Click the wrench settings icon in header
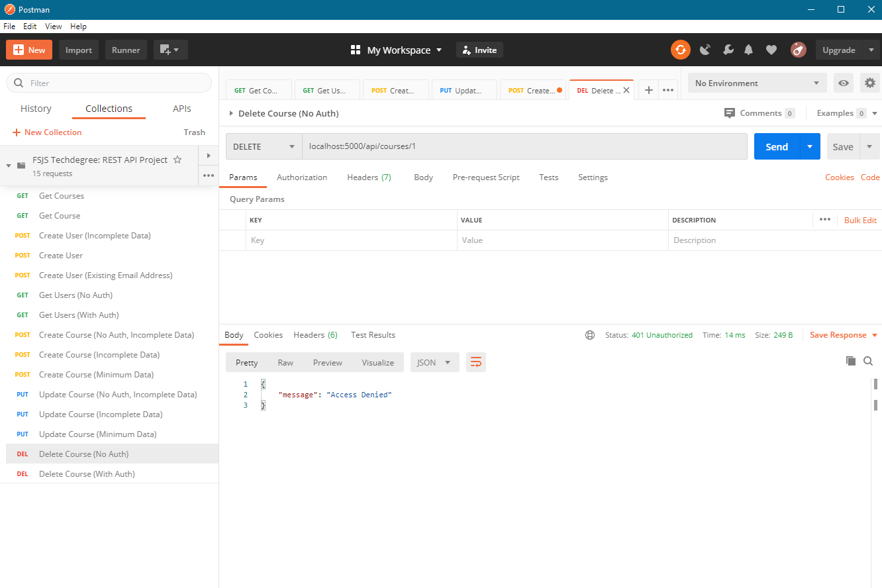The image size is (882, 588). click(x=728, y=50)
